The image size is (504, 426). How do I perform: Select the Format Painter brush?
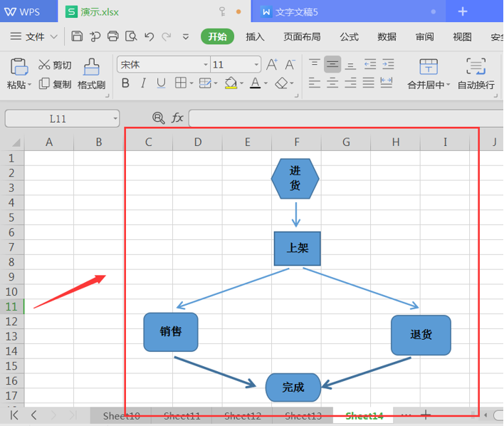tap(92, 74)
